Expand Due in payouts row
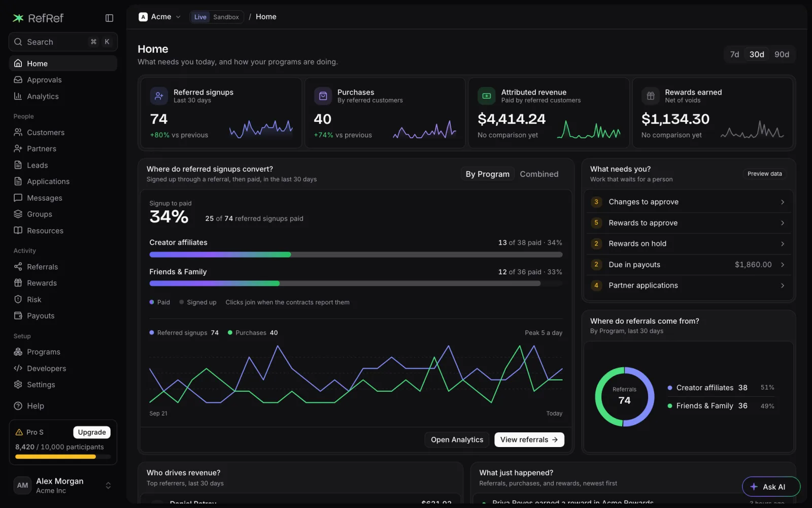This screenshot has height=508, width=812. pyautogui.click(x=688, y=264)
